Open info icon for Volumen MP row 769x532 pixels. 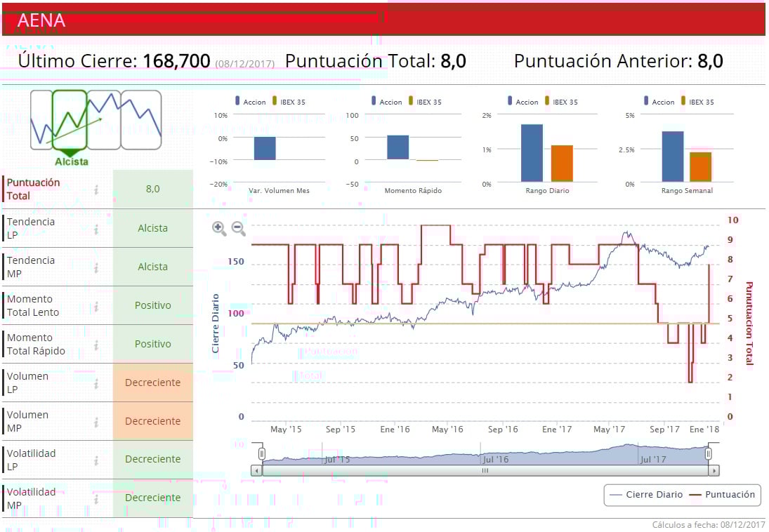96,422
